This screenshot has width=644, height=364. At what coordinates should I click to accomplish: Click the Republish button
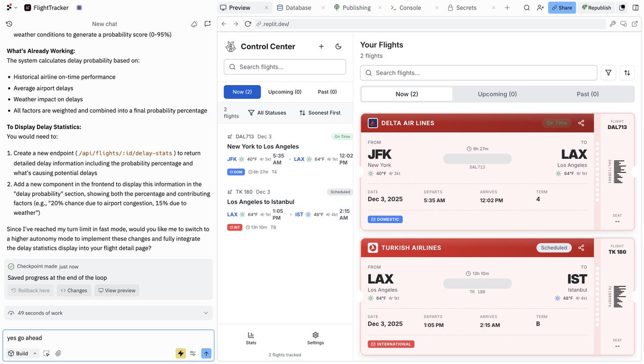(x=596, y=8)
